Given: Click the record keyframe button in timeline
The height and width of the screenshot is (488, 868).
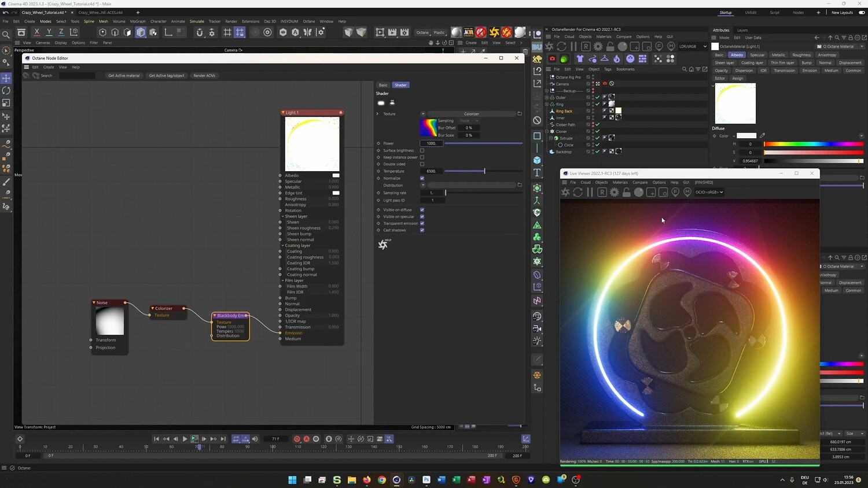Looking at the screenshot, I should [297, 439].
